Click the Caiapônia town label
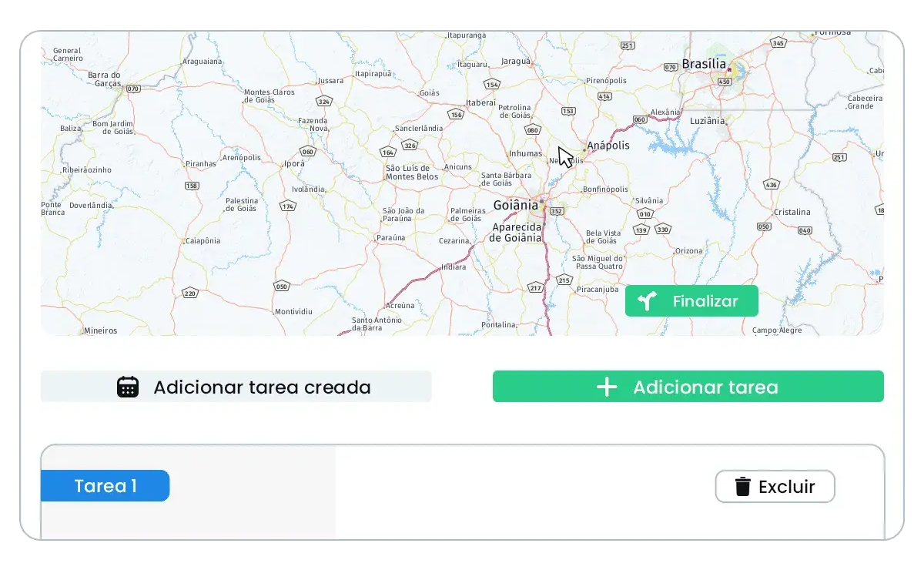 pos(203,241)
